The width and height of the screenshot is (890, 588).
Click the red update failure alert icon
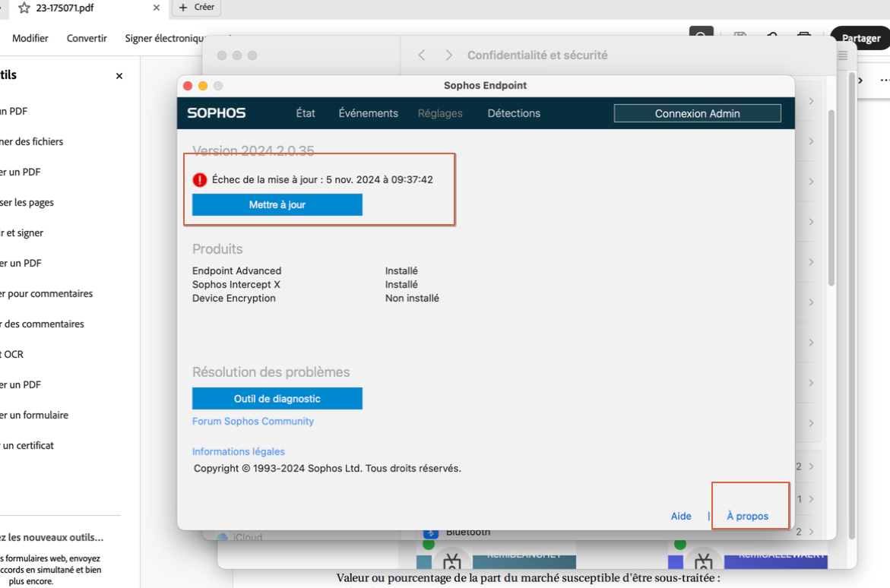click(200, 180)
